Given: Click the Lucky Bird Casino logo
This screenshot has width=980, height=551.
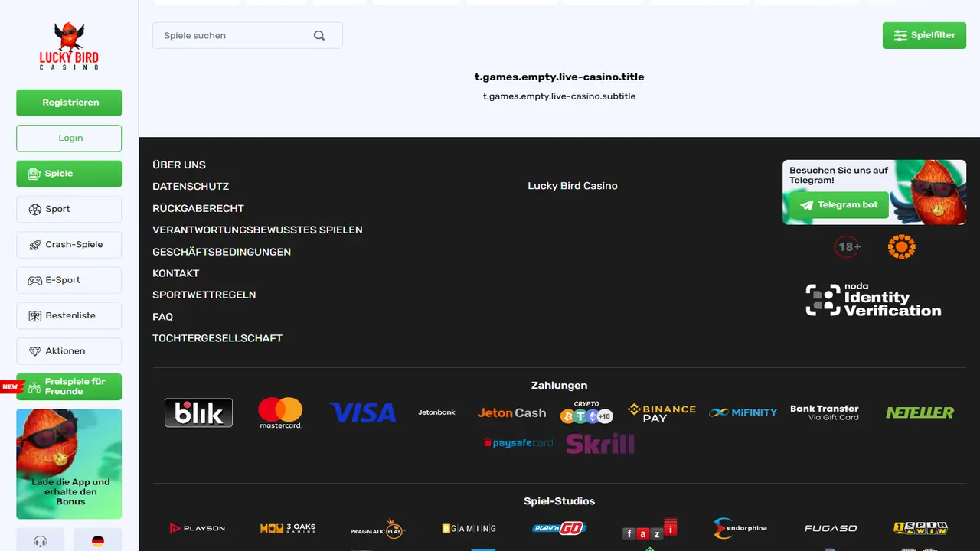Looking at the screenshot, I should (x=69, y=46).
